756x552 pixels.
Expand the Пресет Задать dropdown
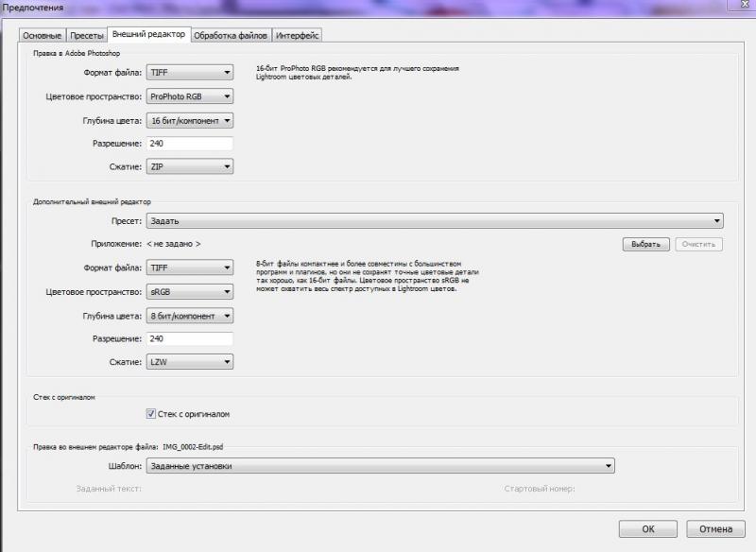click(x=435, y=221)
